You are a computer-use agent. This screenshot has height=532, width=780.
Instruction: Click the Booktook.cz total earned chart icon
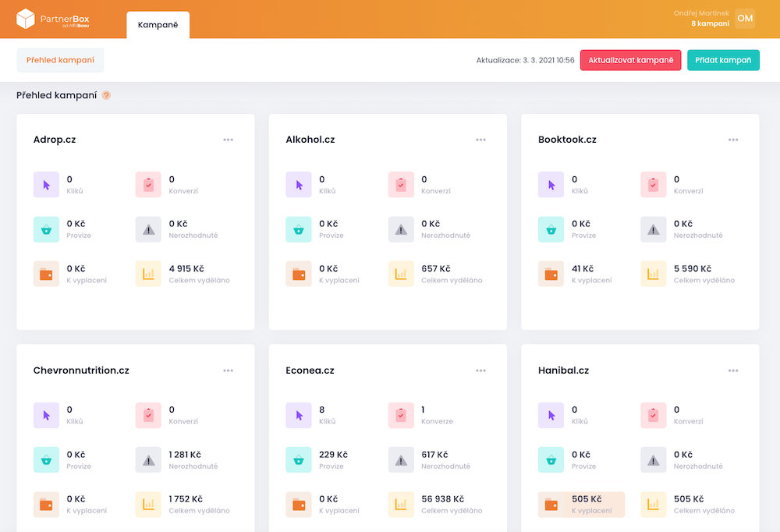click(x=654, y=274)
